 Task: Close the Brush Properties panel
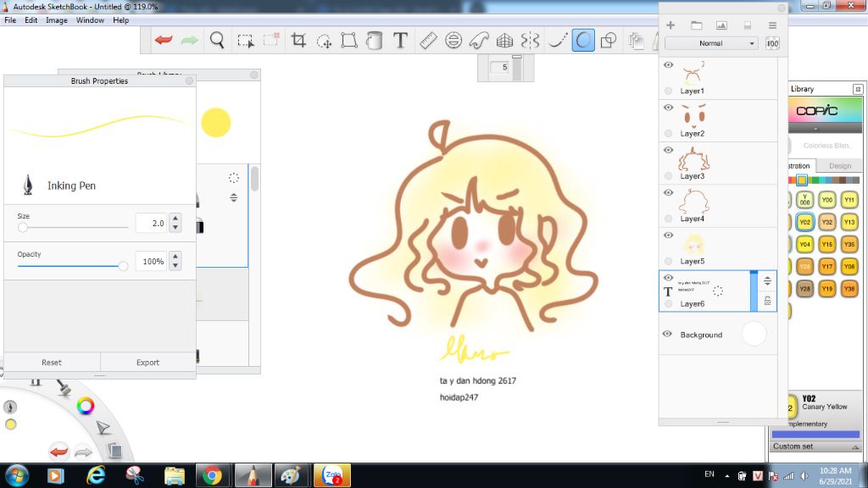[189, 80]
